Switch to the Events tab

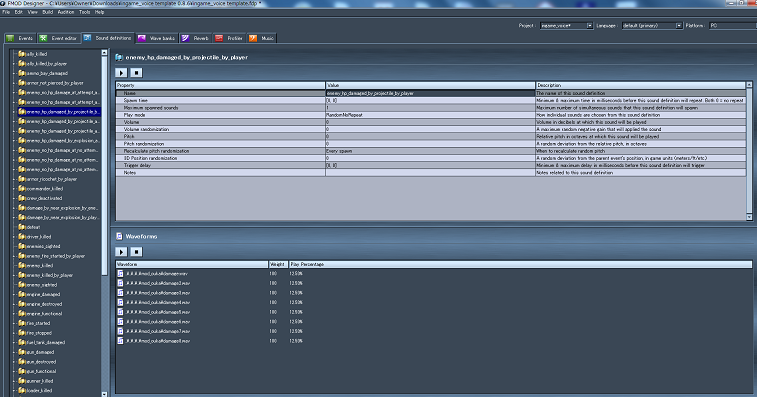(20, 38)
